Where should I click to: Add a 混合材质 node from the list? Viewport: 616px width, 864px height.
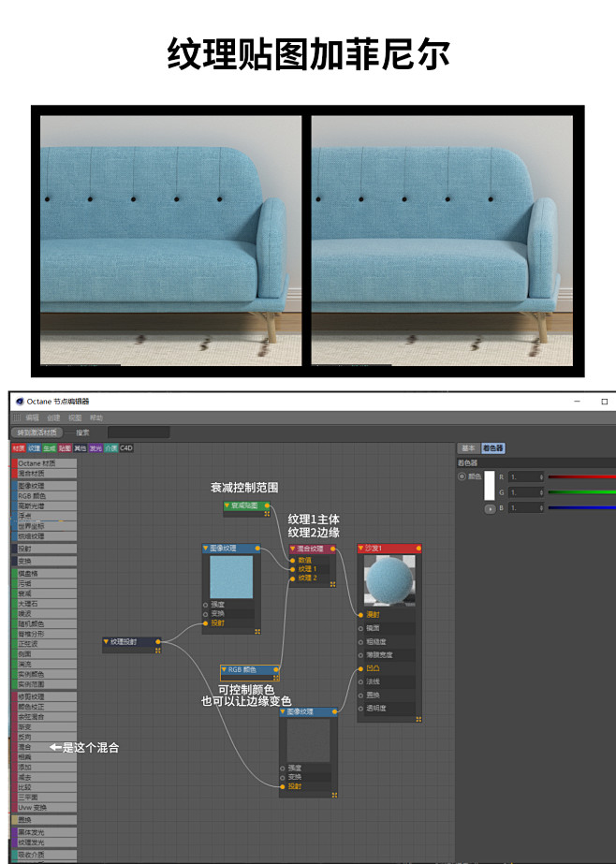(44, 474)
